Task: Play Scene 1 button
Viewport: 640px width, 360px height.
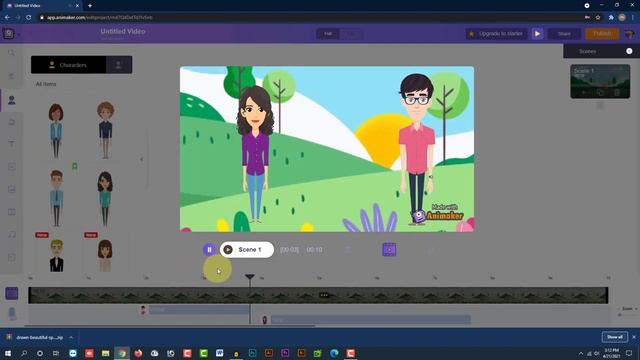Action: click(247, 249)
